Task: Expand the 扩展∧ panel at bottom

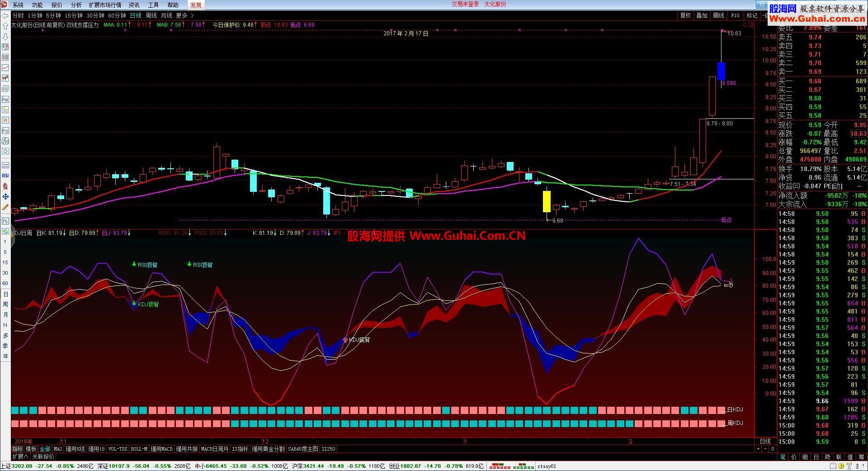Action: [x=20, y=457]
